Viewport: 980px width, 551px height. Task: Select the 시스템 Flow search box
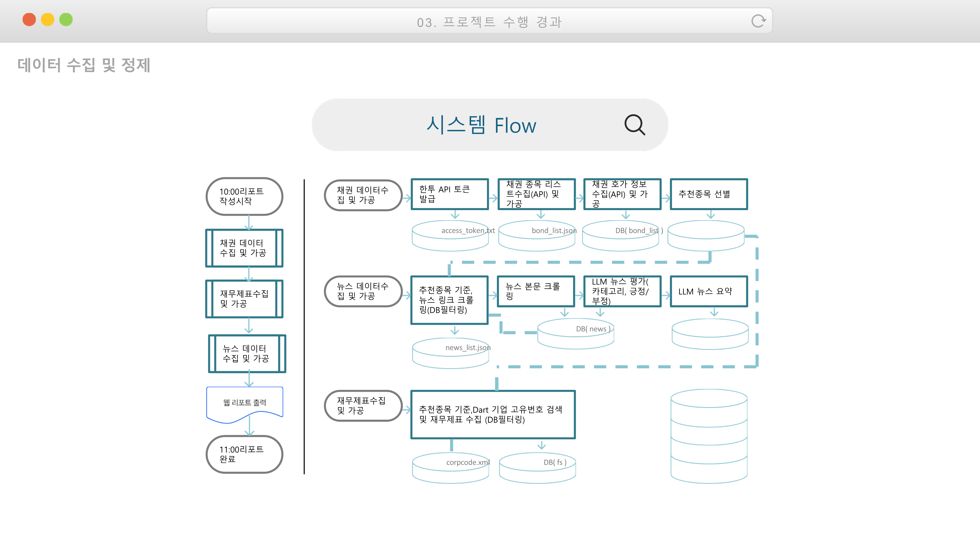481,125
